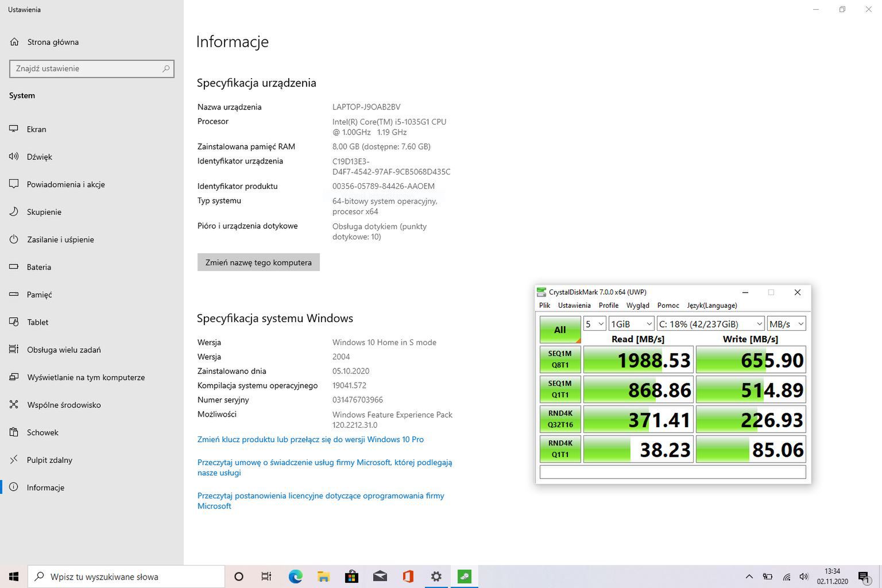
Task: Open Strona główna home icon in Settings
Action: tap(15, 42)
